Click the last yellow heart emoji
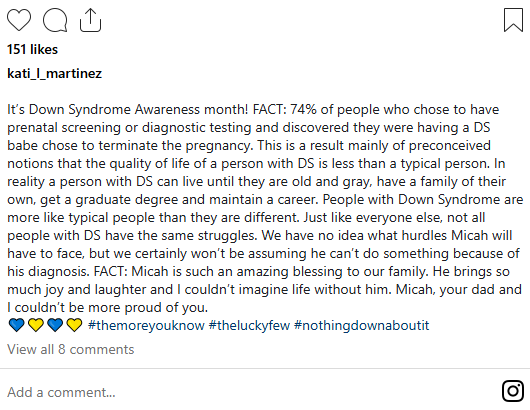The image size is (530, 410). 74,325
